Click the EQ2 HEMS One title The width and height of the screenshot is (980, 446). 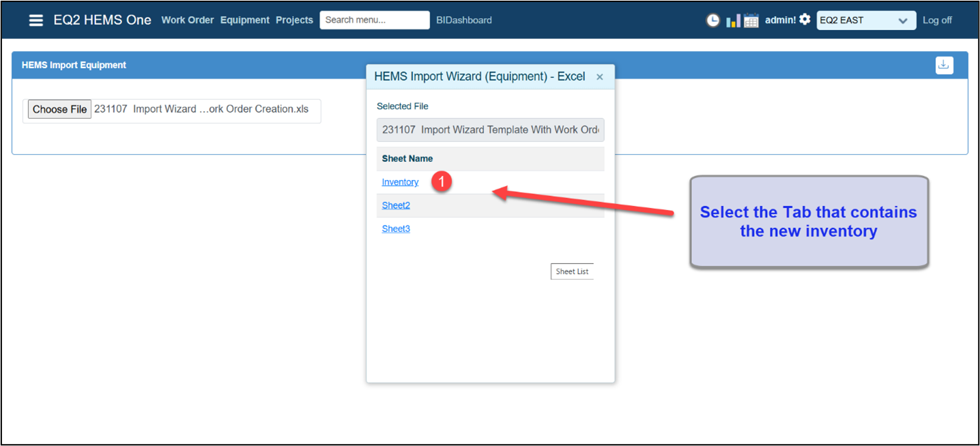click(102, 20)
